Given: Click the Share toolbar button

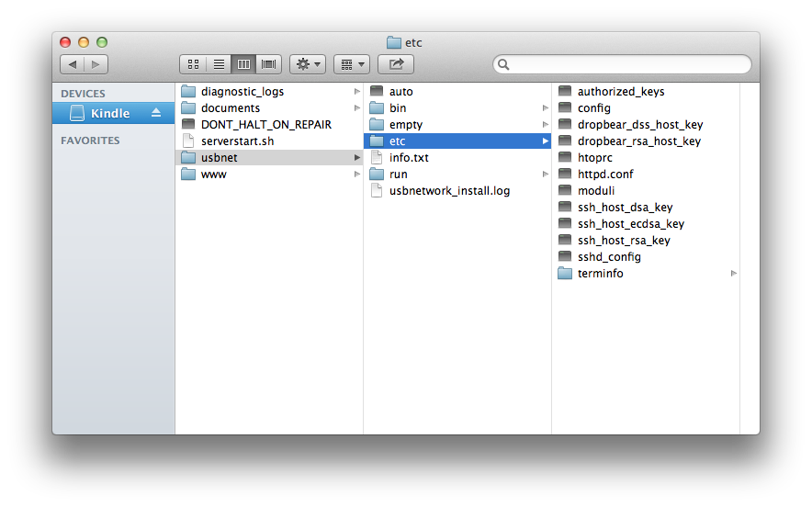Looking at the screenshot, I should pyautogui.click(x=396, y=64).
